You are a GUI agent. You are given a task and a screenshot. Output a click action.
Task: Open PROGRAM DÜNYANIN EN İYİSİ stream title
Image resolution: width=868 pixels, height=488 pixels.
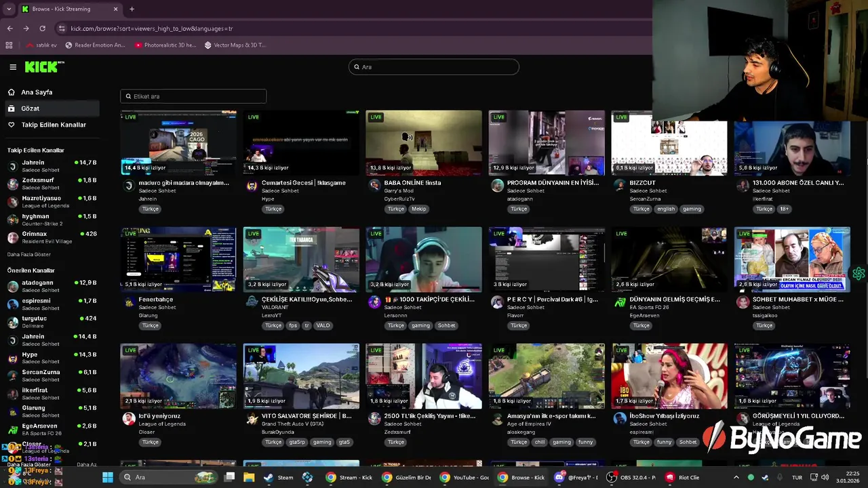click(553, 183)
